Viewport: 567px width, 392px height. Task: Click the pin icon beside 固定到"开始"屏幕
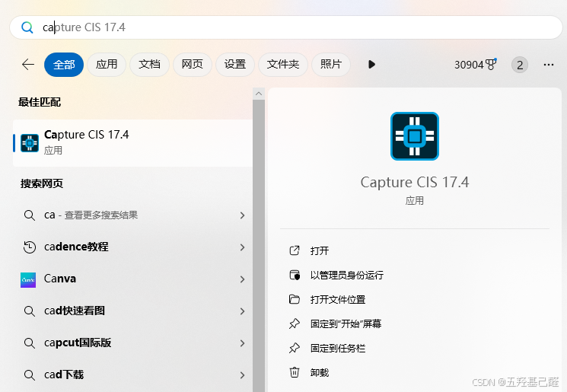295,323
